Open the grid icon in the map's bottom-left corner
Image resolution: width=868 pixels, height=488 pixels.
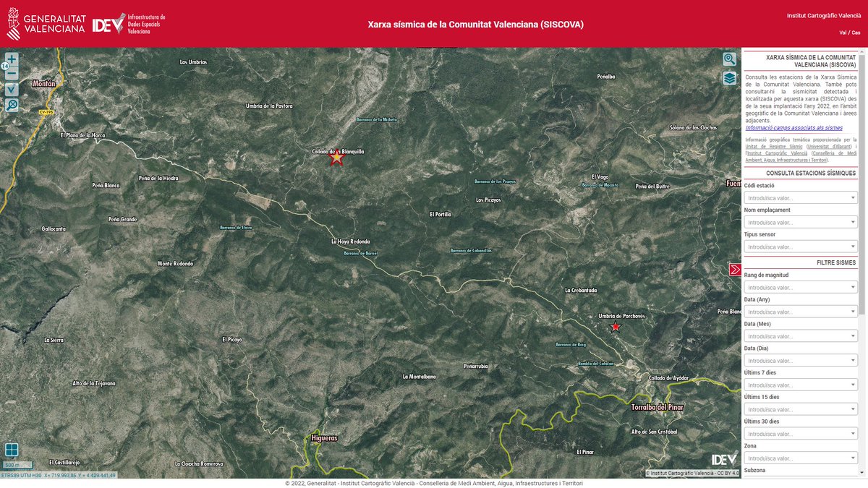[x=12, y=450]
